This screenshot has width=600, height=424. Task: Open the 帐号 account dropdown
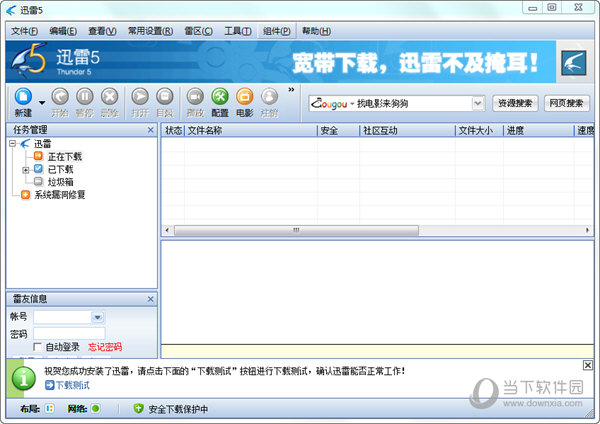(98, 317)
